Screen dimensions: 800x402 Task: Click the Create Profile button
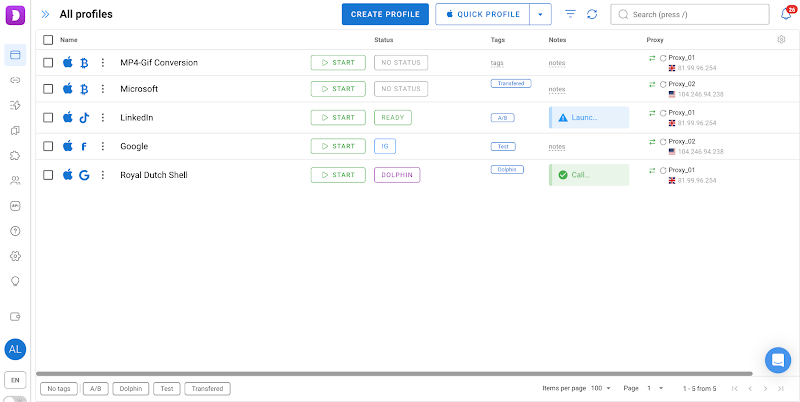tap(385, 15)
